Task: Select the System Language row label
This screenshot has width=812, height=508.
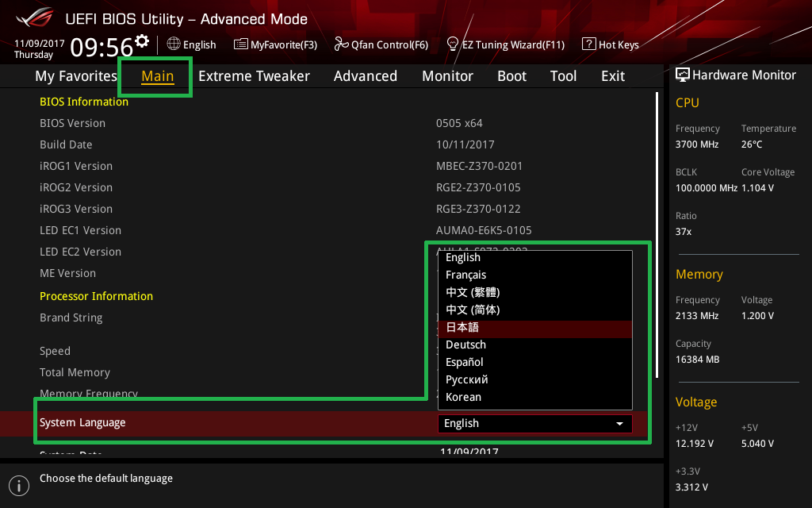Action: (82, 422)
